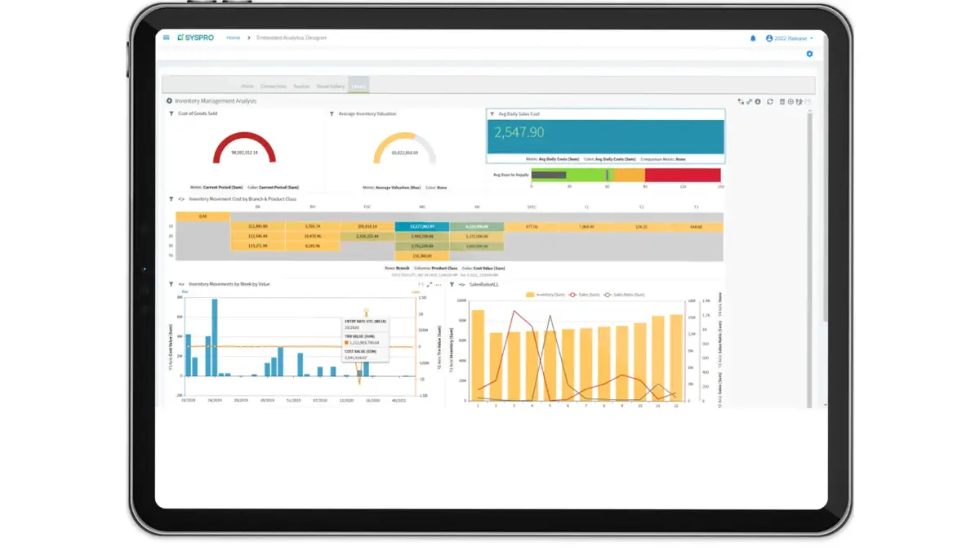Toggle the Sales (Sum) legend in SalesRatioALL

coord(586,295)
